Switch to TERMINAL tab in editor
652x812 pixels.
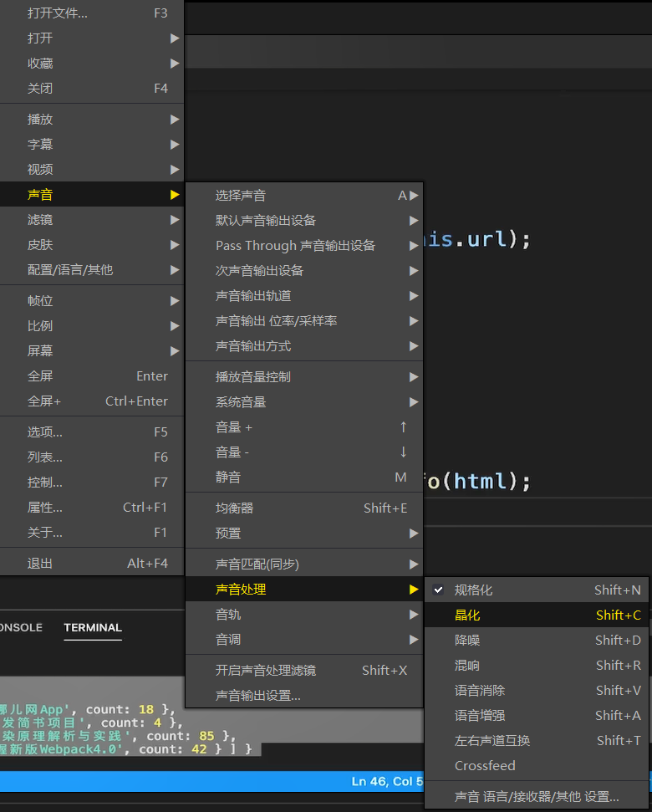click(93, 628)
